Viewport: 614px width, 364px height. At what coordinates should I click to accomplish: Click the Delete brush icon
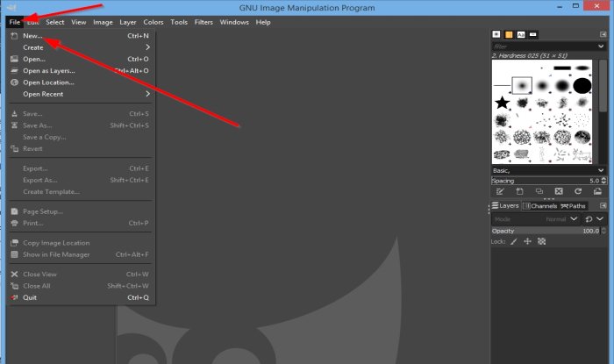point(559,191)
